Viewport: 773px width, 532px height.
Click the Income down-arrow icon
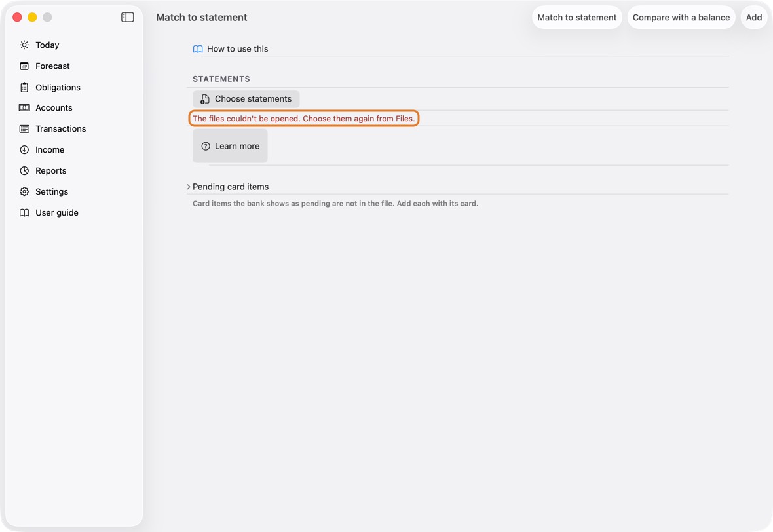(x=24, y=150)
